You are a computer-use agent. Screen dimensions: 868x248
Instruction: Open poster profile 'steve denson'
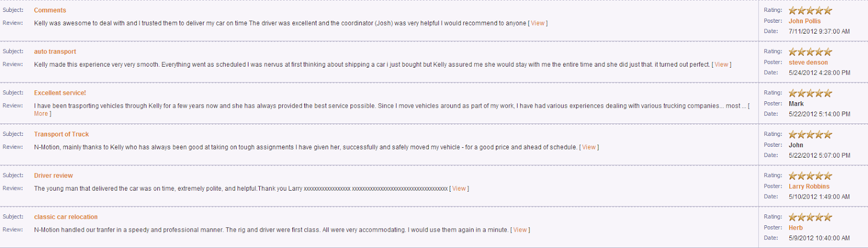coord(808,62)
